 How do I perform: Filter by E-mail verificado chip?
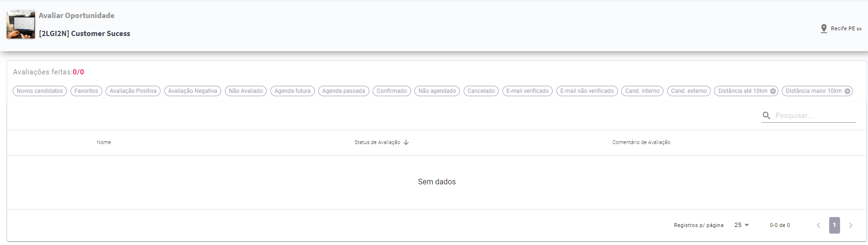528,91
